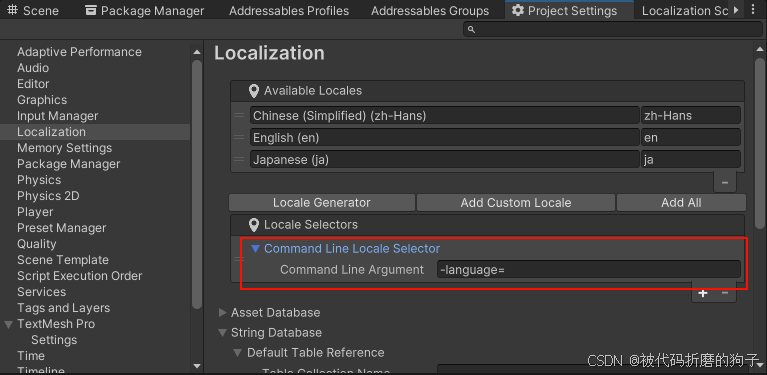The width and height of the screenshot is (767, 375).
Task: Open TextMesh Pro Settings sub-item
Action: 54,340
